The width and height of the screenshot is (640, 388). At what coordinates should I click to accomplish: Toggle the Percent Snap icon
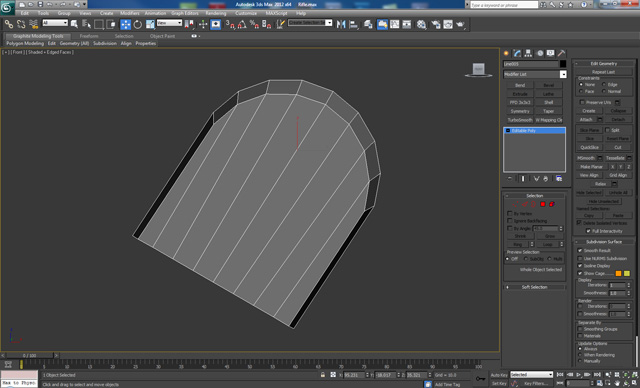(254, 24)
